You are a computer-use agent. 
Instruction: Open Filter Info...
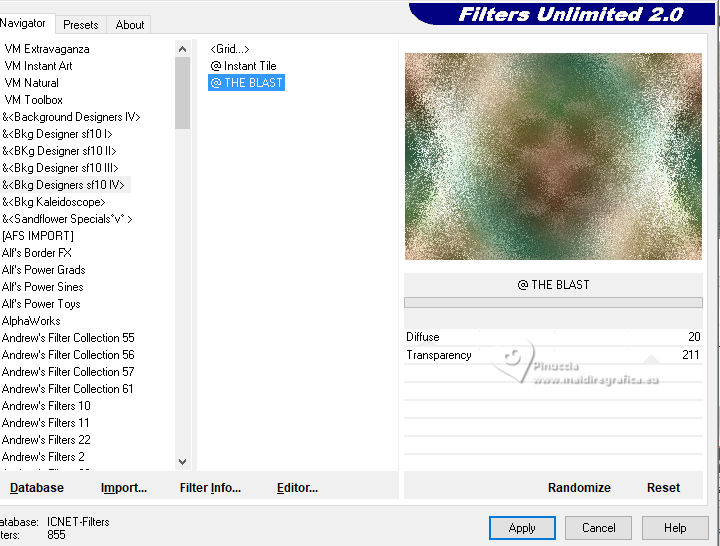pyautogui.click(x=210, y=488)
